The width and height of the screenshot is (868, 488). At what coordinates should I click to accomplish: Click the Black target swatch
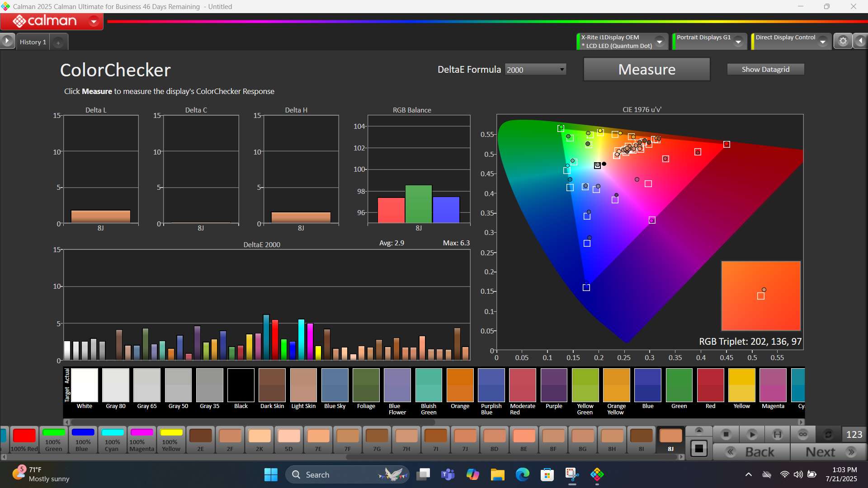point(241,385)
